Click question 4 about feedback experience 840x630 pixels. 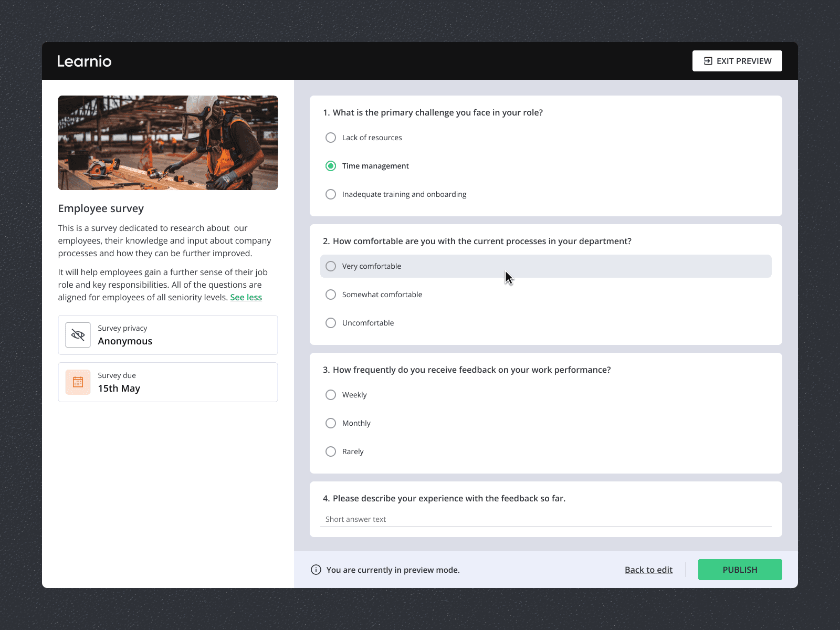click(444, 498)
